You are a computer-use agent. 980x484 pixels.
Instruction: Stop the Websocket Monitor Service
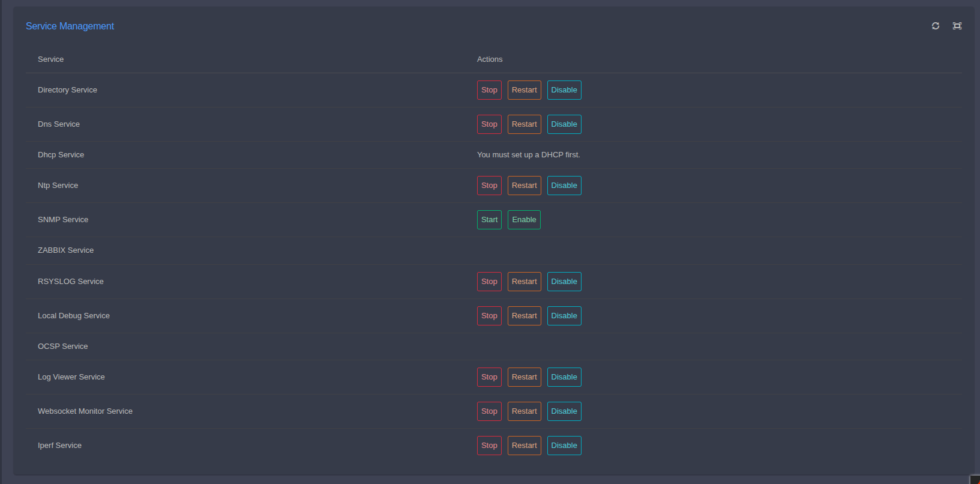489,411
